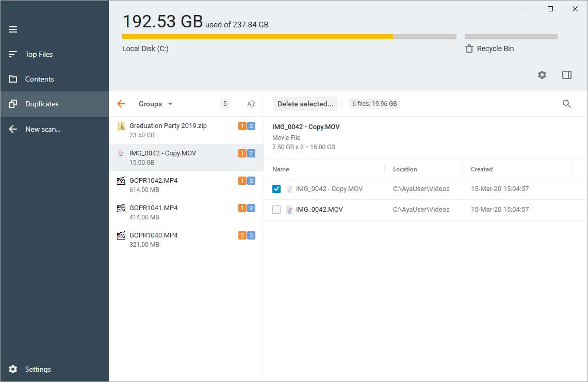This screenshot has width=588, height=382.
Task: Open Contents view
Action: pyautogui.click(x=54, y=79)
